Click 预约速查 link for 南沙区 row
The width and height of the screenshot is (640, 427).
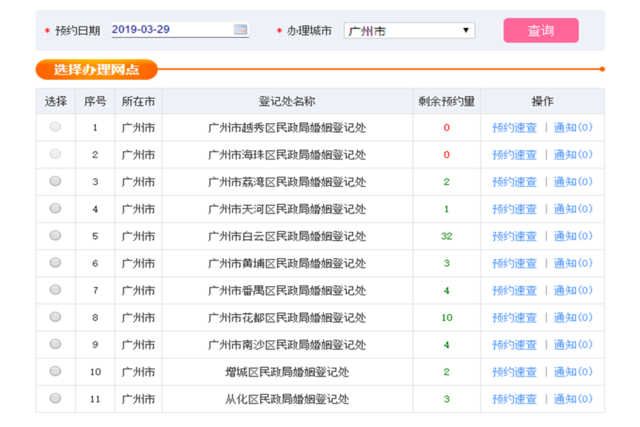514,345
